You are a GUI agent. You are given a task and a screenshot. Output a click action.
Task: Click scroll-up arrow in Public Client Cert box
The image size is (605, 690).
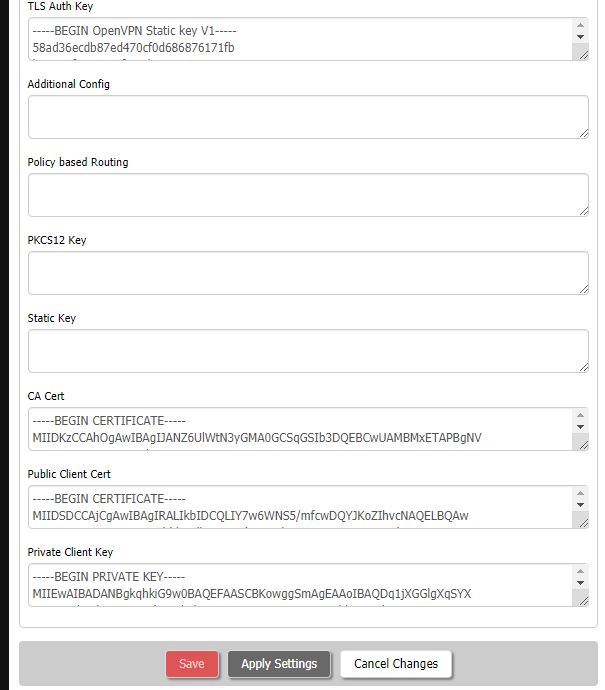[580, 493]
